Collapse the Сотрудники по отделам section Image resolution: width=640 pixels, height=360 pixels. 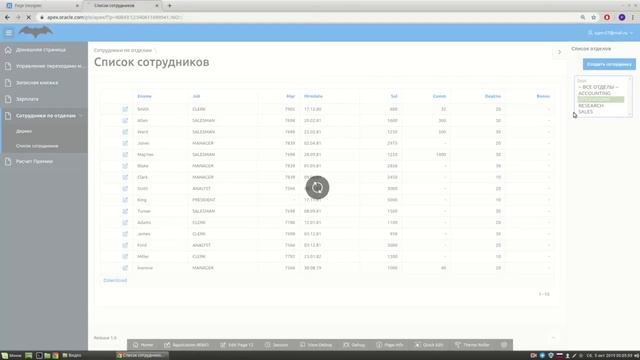(x=81, y=116)
